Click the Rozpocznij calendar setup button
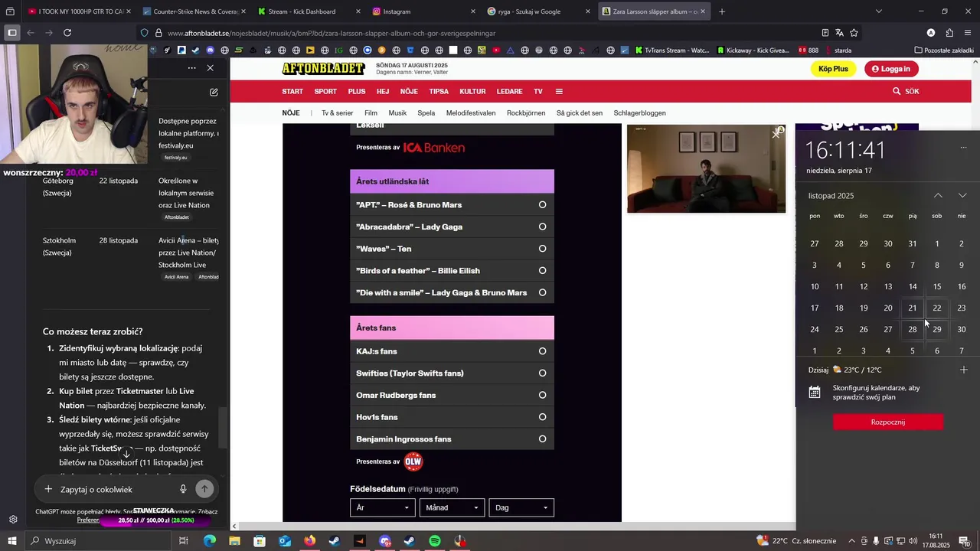980x551 pixels. 888,422
